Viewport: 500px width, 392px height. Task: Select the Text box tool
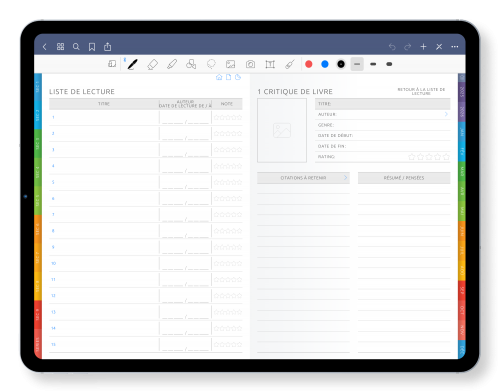point(270,64)
